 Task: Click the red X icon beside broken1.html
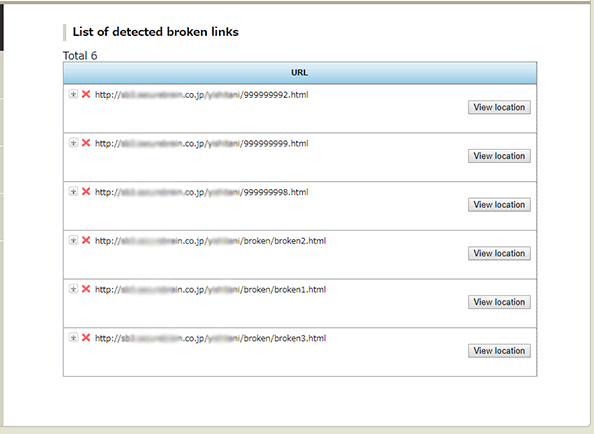click(86, 289)
